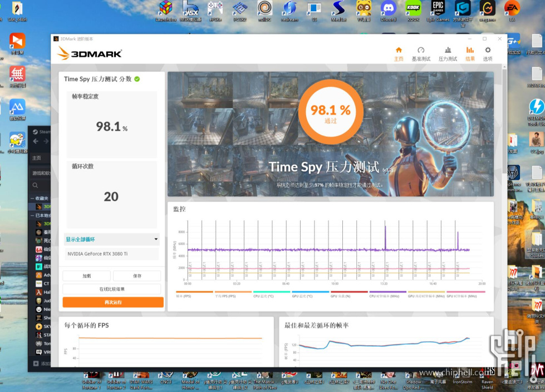Open the KOOK desktop icon
Screen dimensions: 545x392
pyautogui.click(x=413, y=11)
